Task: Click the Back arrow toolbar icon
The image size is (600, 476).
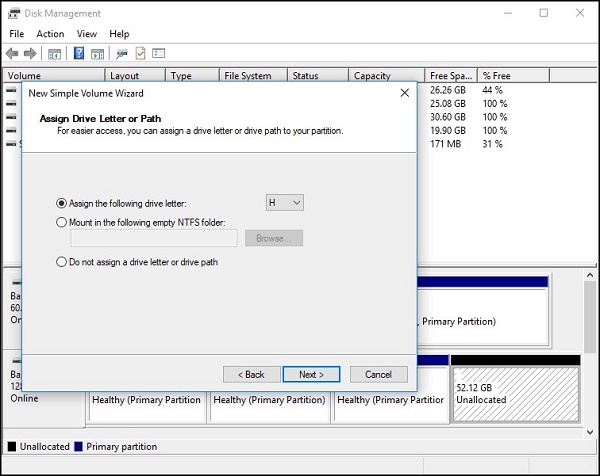Action: (x=12, y=53)
